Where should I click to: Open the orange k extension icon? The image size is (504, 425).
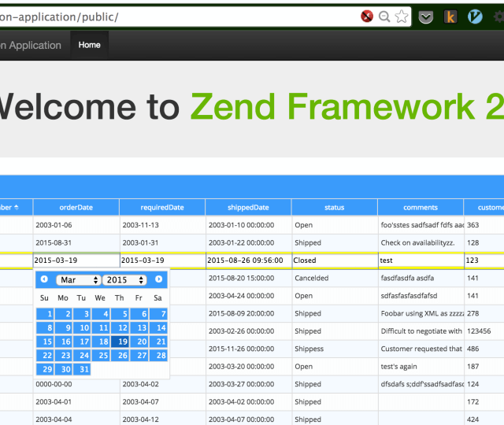point(450,17)
